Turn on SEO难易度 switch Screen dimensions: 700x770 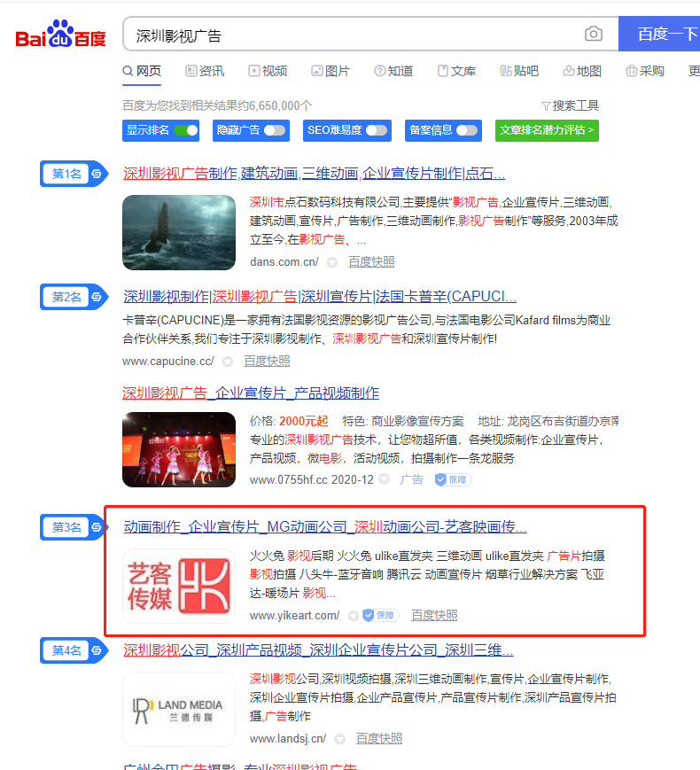coord(377,130)
